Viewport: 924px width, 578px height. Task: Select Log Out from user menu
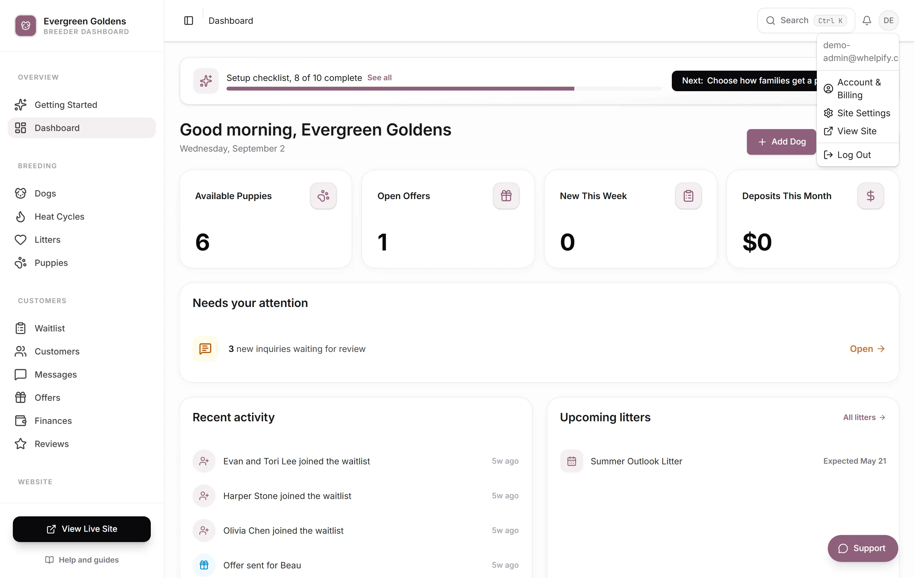[x=858, y=155]
